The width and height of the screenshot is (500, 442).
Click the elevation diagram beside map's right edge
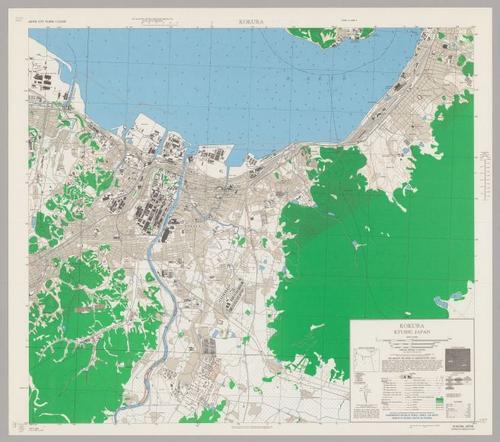pos(484,175)
